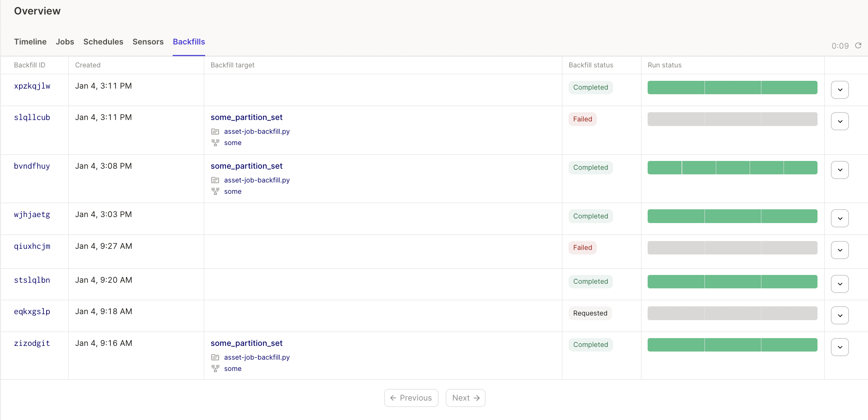Click the green run status bar for wjhjaetg
The image size is (868, 420).
(732, 216)
